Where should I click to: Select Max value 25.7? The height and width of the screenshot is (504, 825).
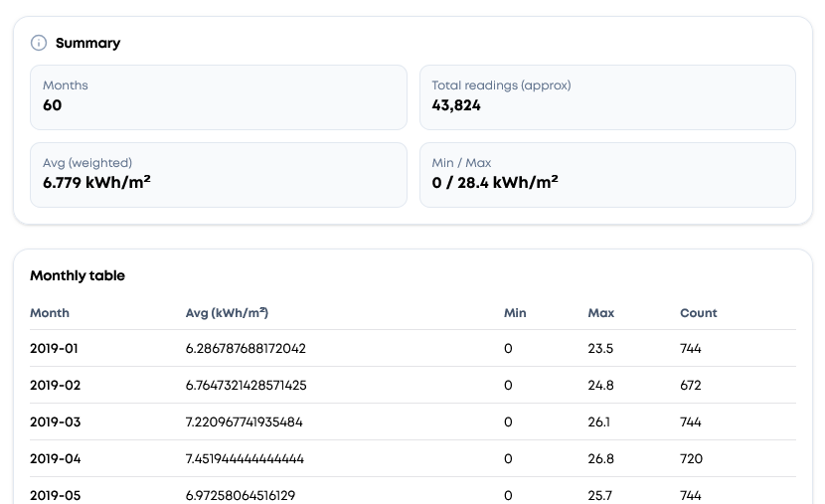[599, 496]
